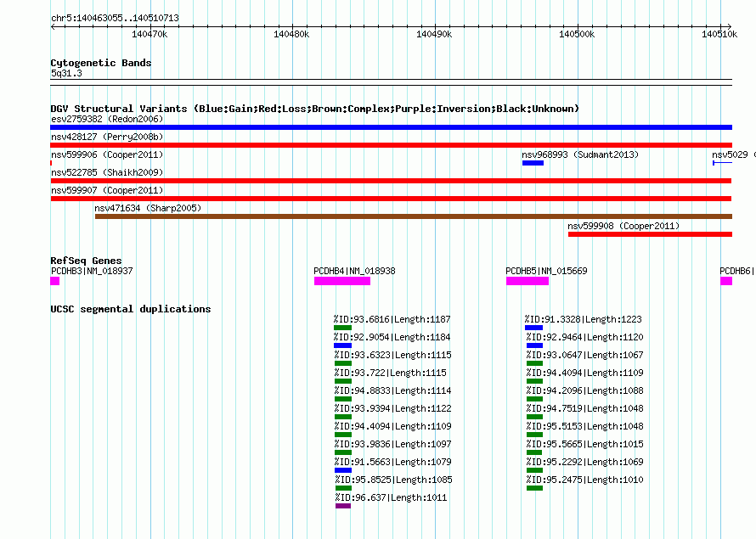Screen dimensions: 756x539
Task: Click the nsv5029 variant marker at right edge
Action: [x=722, y=163]
